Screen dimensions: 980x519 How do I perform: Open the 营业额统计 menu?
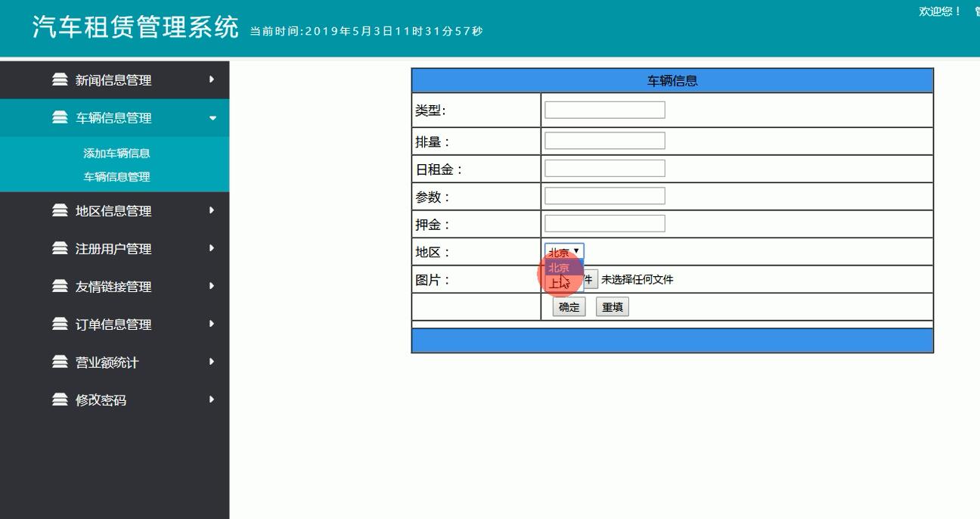click(114, 362)
